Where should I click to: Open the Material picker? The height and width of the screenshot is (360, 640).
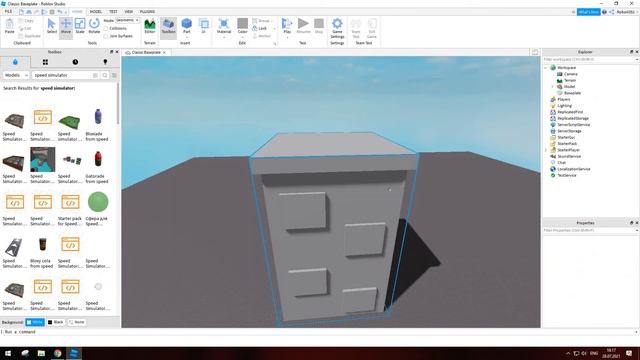coord(224,24)
